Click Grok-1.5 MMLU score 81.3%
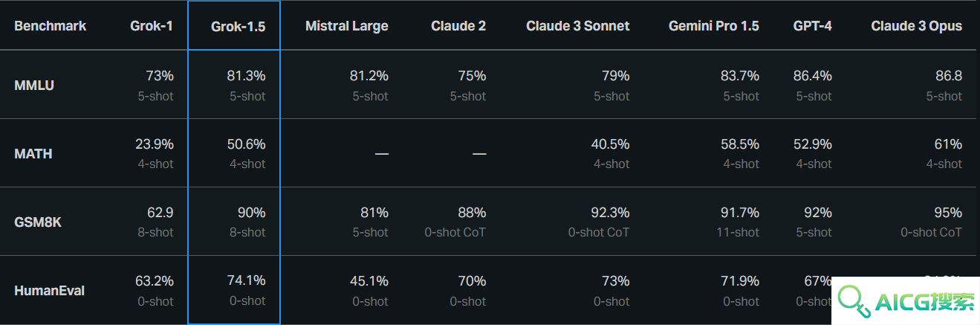Screen dimensions: 980x325 [246, 76]
